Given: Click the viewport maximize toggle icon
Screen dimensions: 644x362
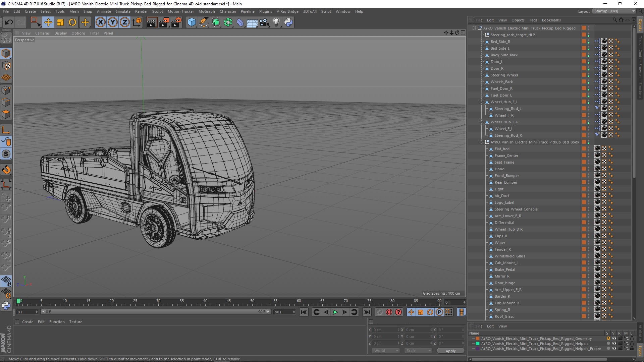Looking at the screenshot, I should [463, 33].
